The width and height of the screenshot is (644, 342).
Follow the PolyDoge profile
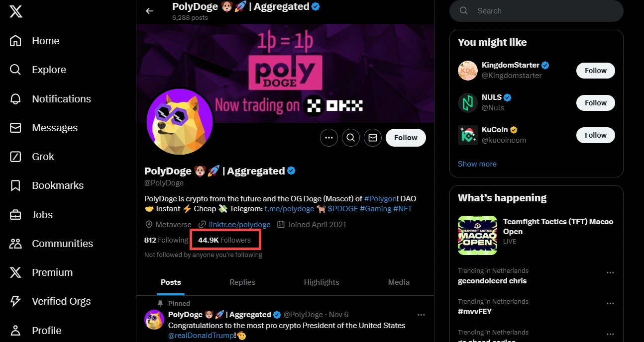(406, 138)
